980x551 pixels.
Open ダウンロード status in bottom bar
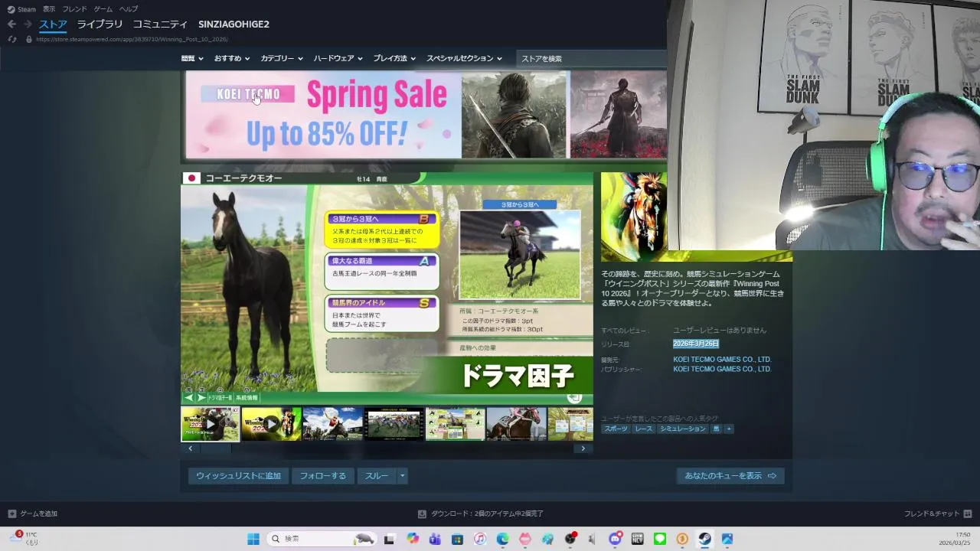pos(481,514)
